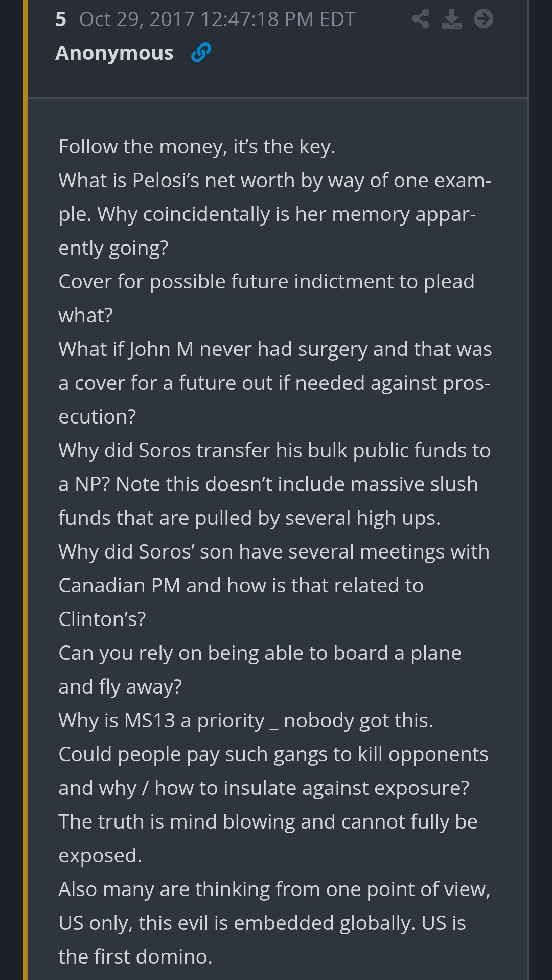Screen dimensions: 552x980
Task: Click the "What if John M" sentence
Action: pos(275,349)
